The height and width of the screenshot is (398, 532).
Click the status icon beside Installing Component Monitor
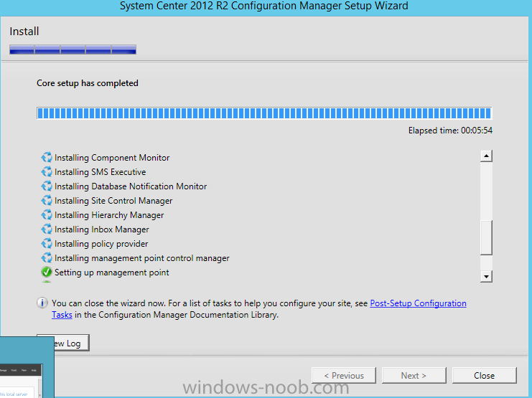coord(47,157)
